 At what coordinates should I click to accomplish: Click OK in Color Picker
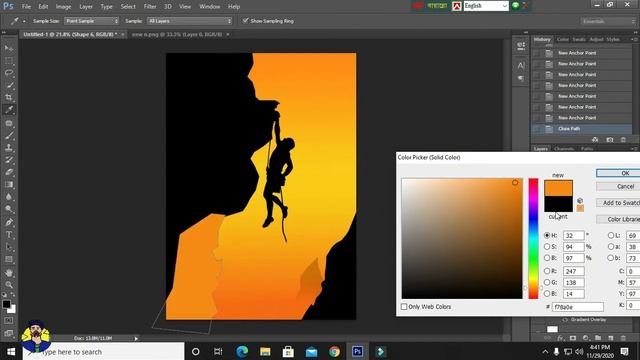(x=620, y=173)
